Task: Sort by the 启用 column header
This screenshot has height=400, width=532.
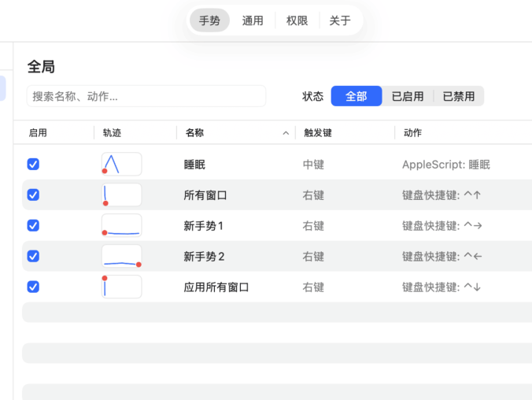Action: (x=38, y=133)
